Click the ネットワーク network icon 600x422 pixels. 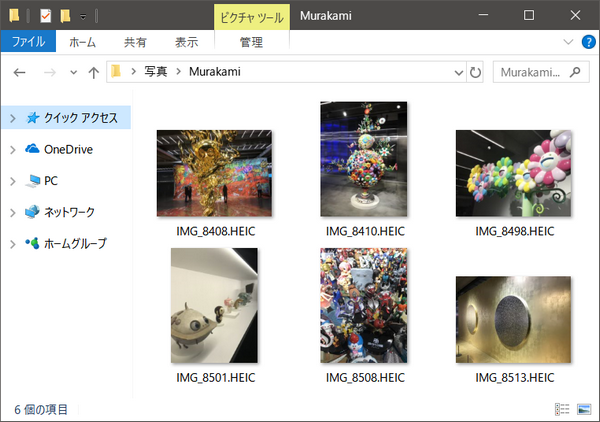(32, 212)
